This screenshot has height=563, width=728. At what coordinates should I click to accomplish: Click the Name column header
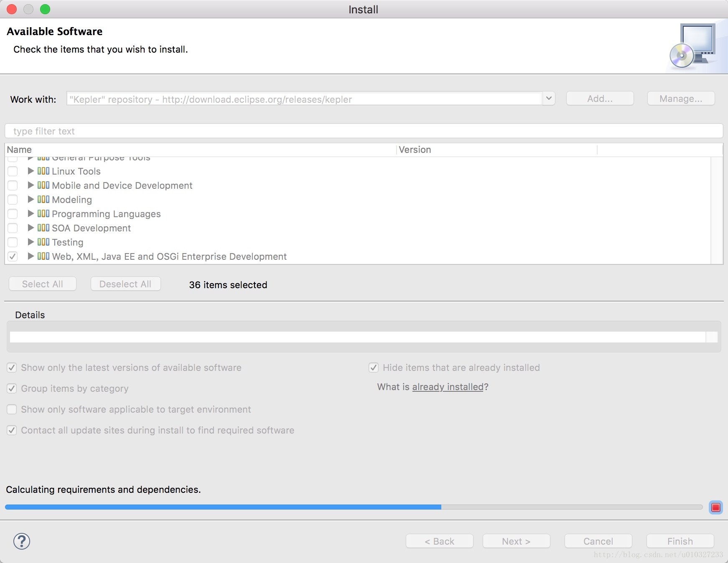201,150
